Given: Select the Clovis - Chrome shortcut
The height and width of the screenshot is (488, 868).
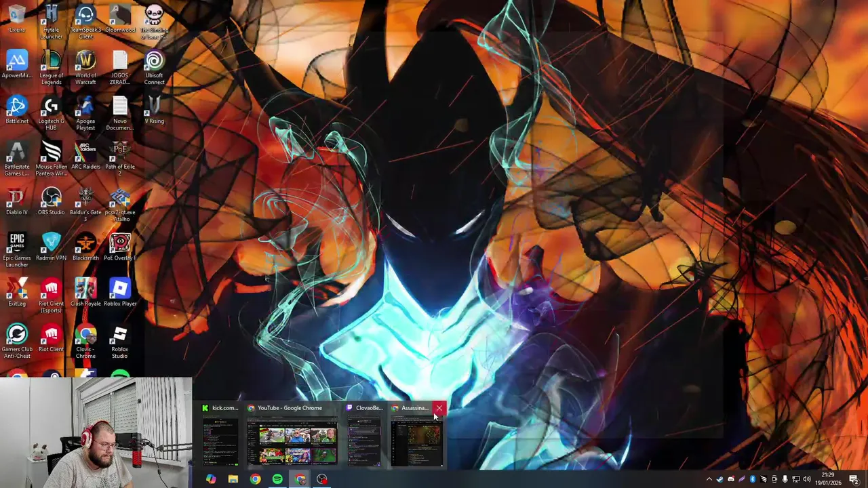Looking at the screenshot, I should coord(85,340).
